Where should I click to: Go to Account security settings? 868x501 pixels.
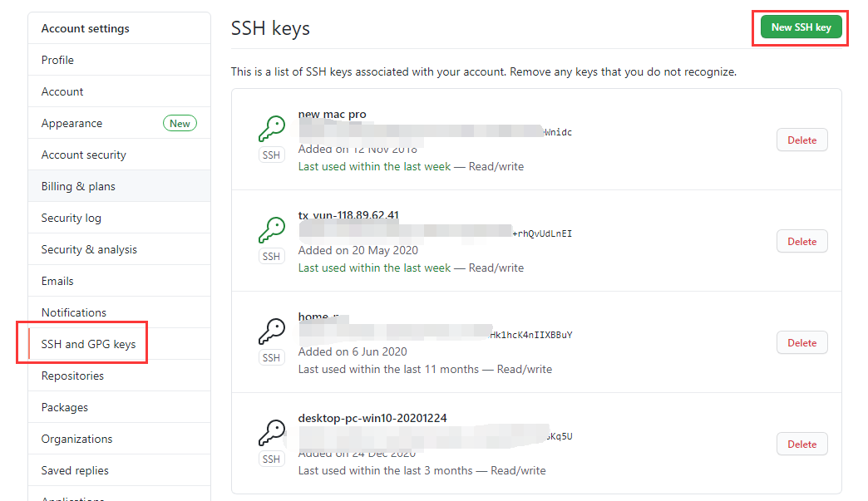[83, 155]
